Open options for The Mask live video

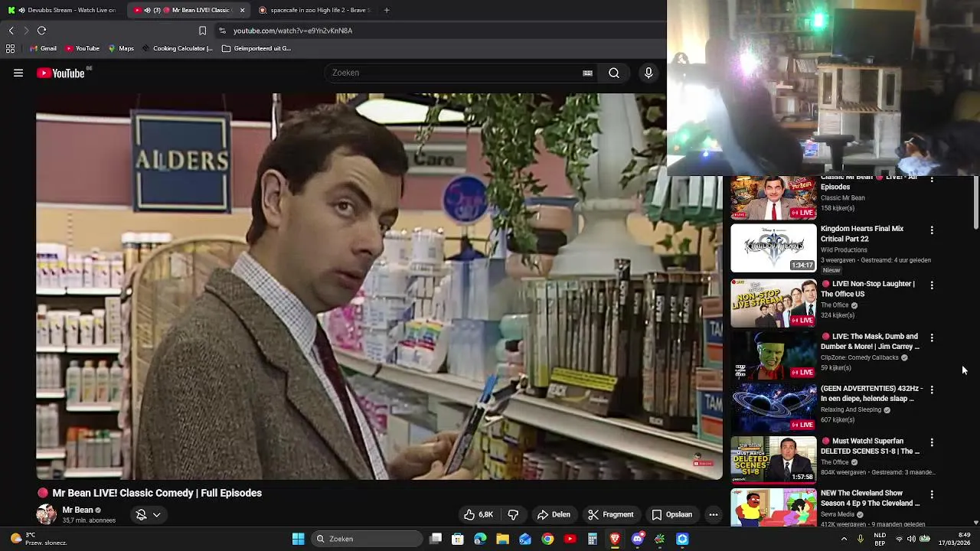point(932,337)
